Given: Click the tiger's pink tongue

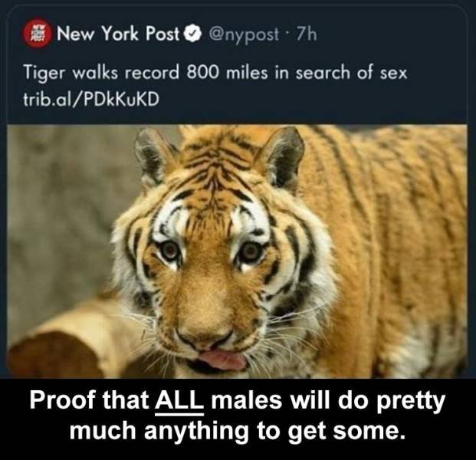Looking at the screenshot, I should tap(222, 360).
